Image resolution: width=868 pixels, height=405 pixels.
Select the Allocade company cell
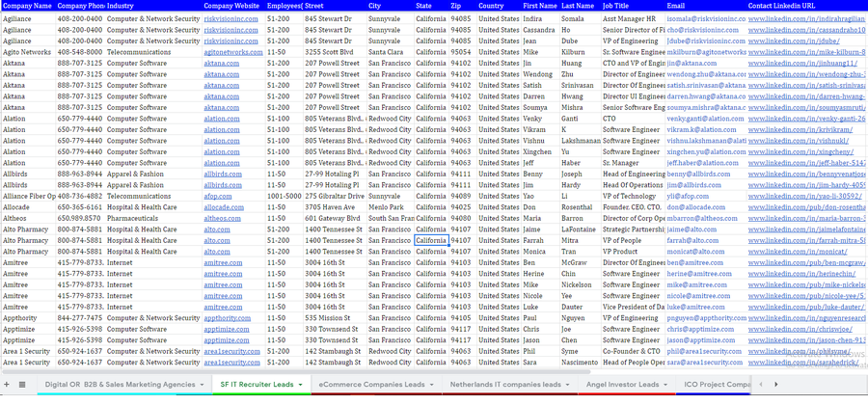point(28,207)
